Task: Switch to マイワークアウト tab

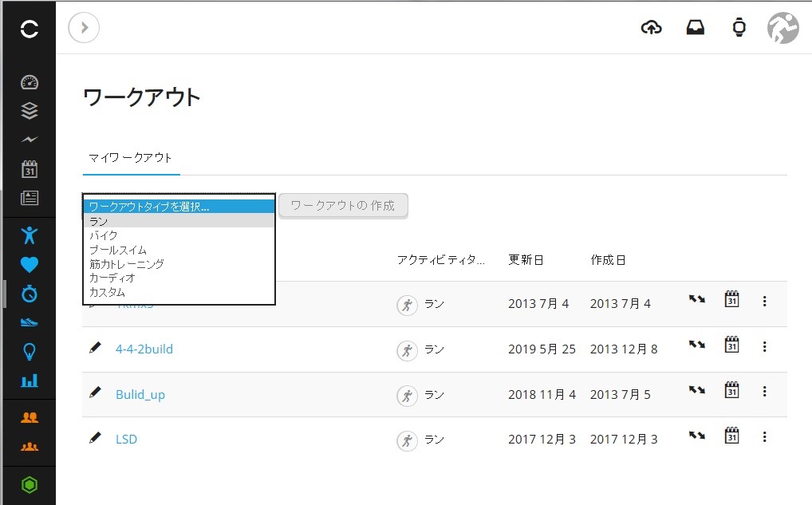Action: click(130, 158)
